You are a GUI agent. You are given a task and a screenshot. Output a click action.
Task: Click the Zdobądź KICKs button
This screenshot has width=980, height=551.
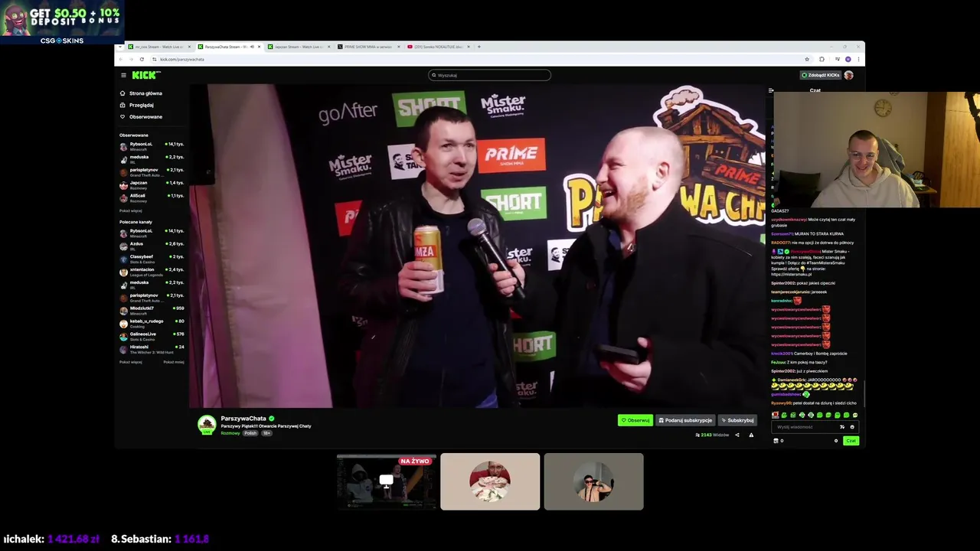click(820, 75)
